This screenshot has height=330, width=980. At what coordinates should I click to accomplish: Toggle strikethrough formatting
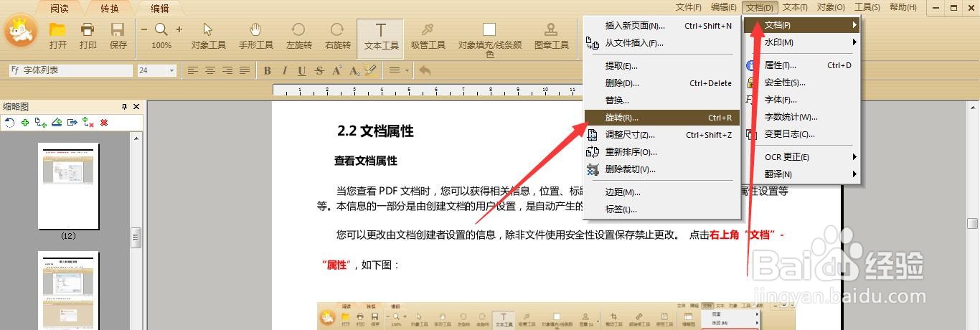pyautogui.click(x=319, y=70)
